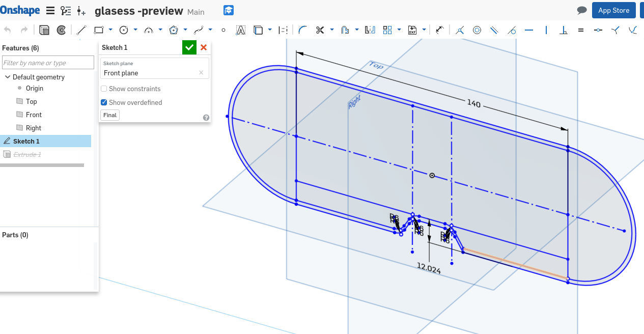The height and width of the screenshot is (334, 644).
Task: Open the App Store button
Action: pyautogui.click(x=613, y=10)
